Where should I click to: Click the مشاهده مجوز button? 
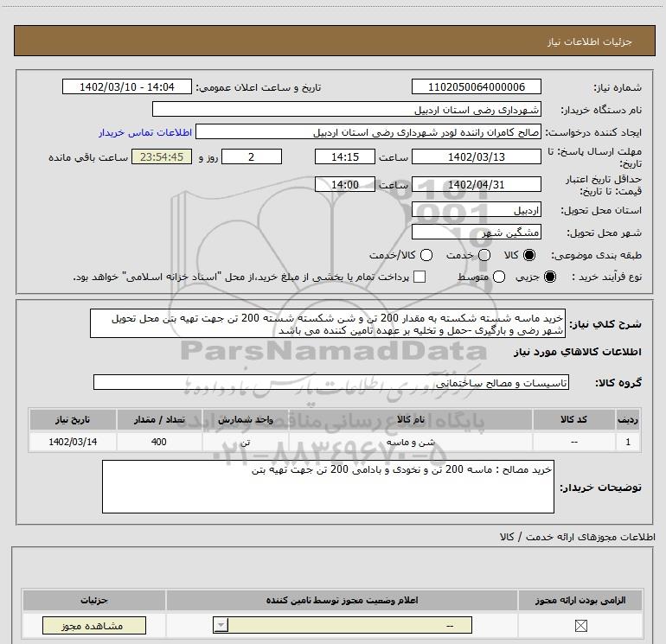tap(94, 626)
